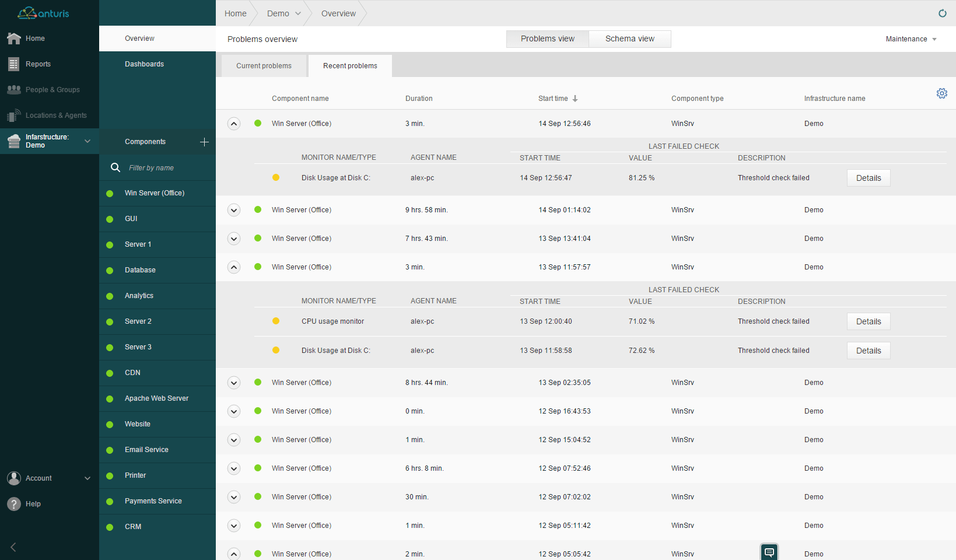
Task: Switch to Problems view
Action: click(547, 39)
